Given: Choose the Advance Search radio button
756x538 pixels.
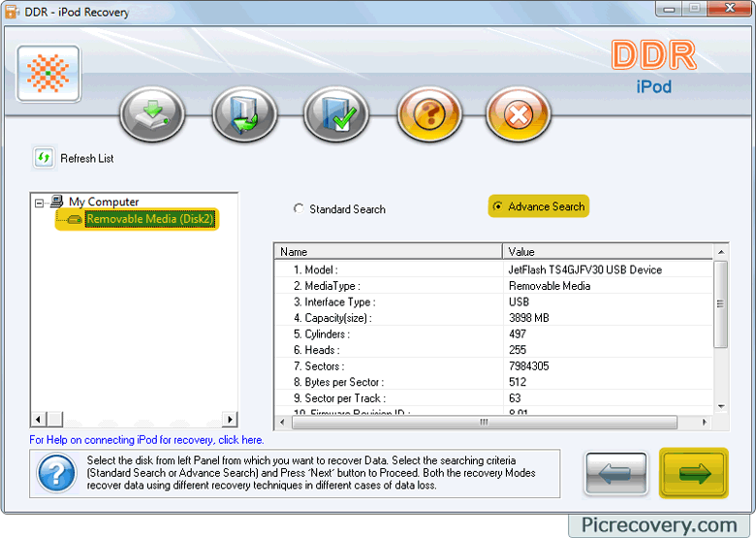Looking at the screenshot, I should (x=497, y=206).
